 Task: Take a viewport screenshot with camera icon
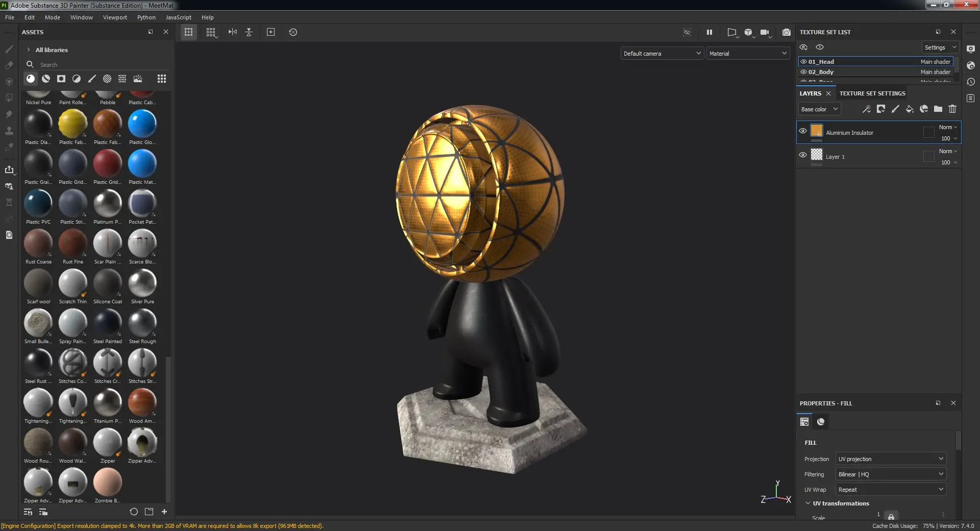point(787,32)
